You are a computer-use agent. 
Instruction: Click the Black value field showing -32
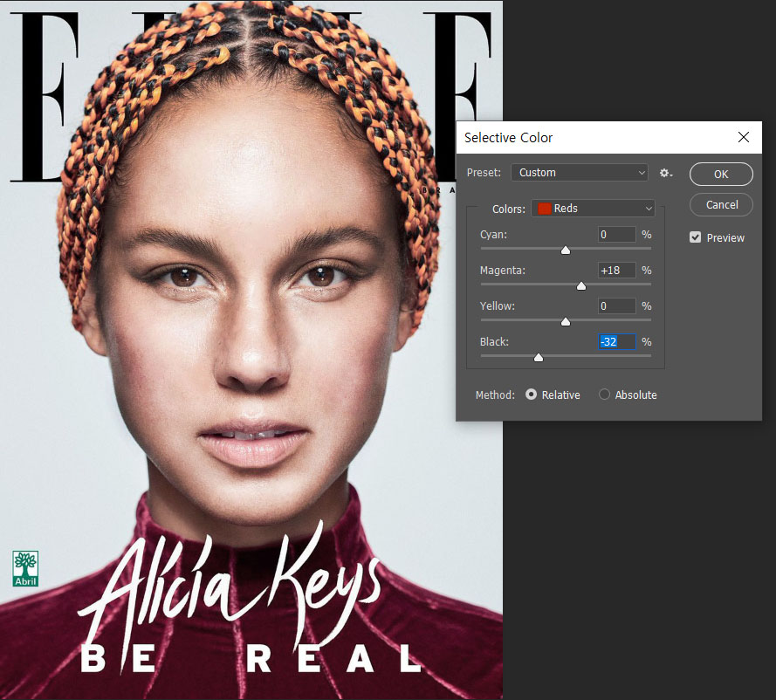(x=616, y=341)
